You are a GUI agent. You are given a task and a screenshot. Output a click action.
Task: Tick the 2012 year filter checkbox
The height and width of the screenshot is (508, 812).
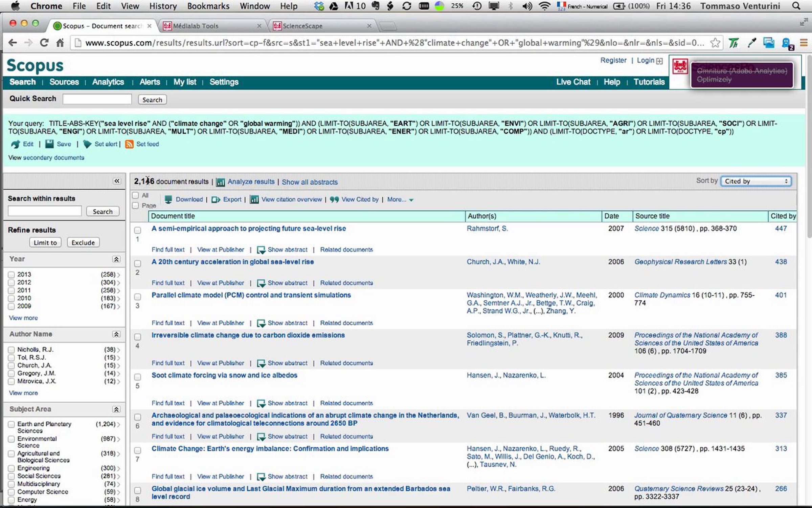pos(11,282)
